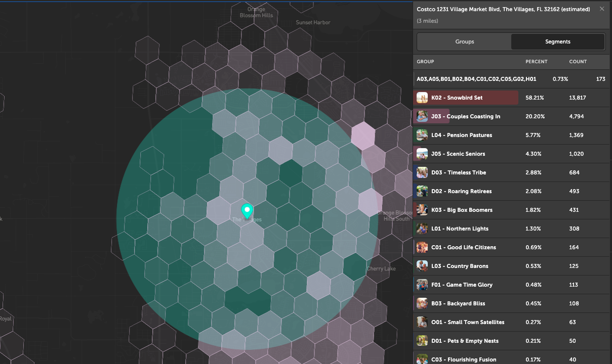The image size is (612, 364).
Task: Select the K02 - Snowbird Set label
Action: [457, 98]
